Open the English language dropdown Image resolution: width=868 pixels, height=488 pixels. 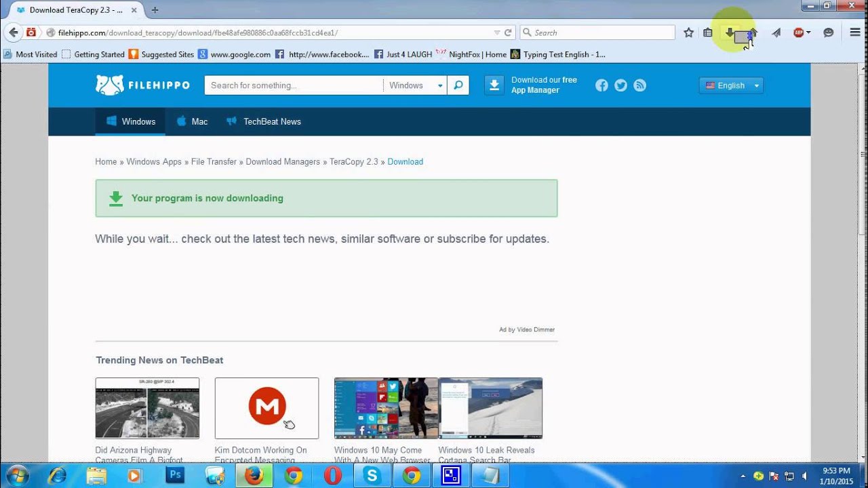[x=731, y=85]
